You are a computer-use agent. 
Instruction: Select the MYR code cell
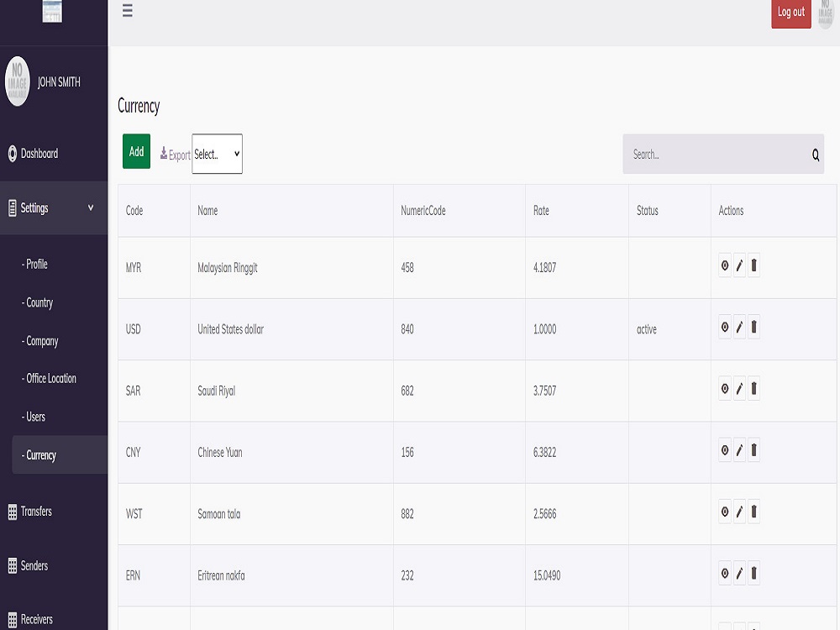point(155,268)
